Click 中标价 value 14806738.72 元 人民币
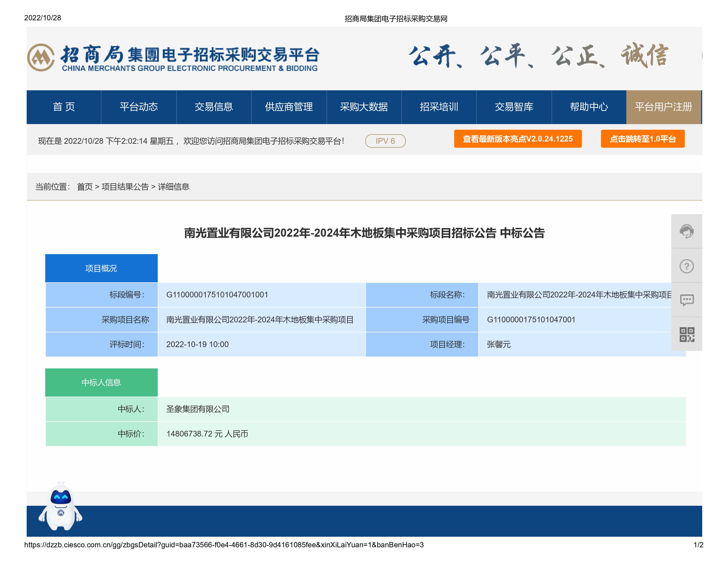Viewport: 728px width, 563px height. click(207, 434)
